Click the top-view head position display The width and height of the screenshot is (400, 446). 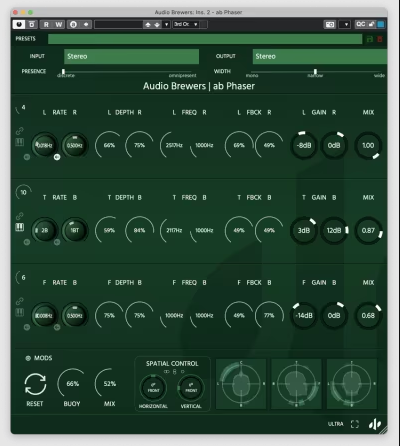tap(241, 384)
